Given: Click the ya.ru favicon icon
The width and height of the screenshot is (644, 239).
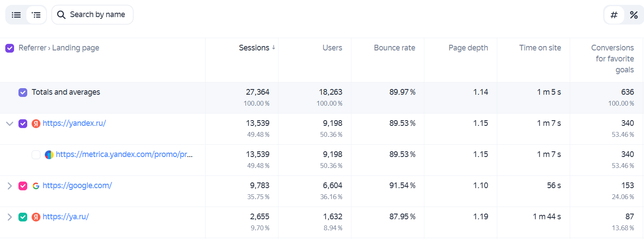Looking at the screenshot, I should click(x=36, y=217).
